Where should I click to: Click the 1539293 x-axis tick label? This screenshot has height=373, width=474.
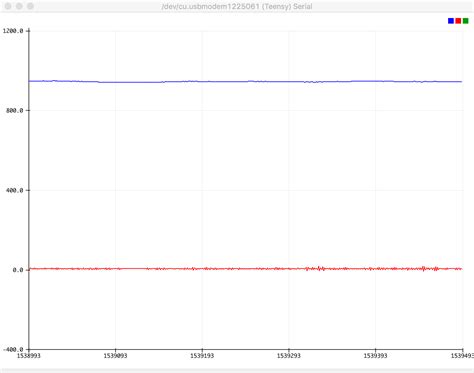pyautogui.click(x=289, y=356)
